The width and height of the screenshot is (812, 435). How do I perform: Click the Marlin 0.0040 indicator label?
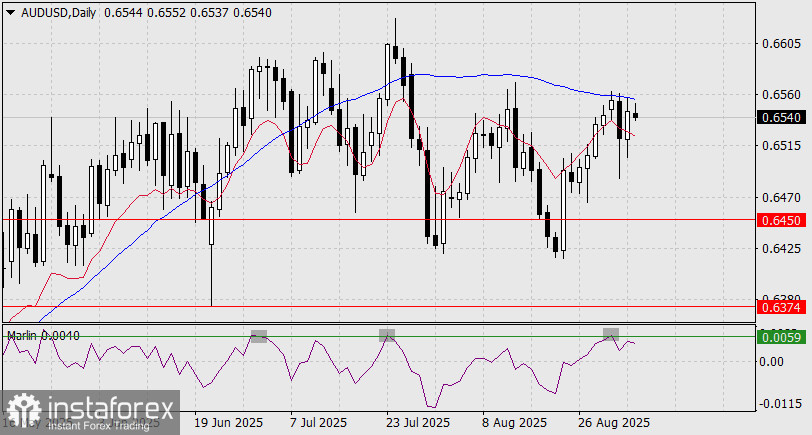click(44, 336)
